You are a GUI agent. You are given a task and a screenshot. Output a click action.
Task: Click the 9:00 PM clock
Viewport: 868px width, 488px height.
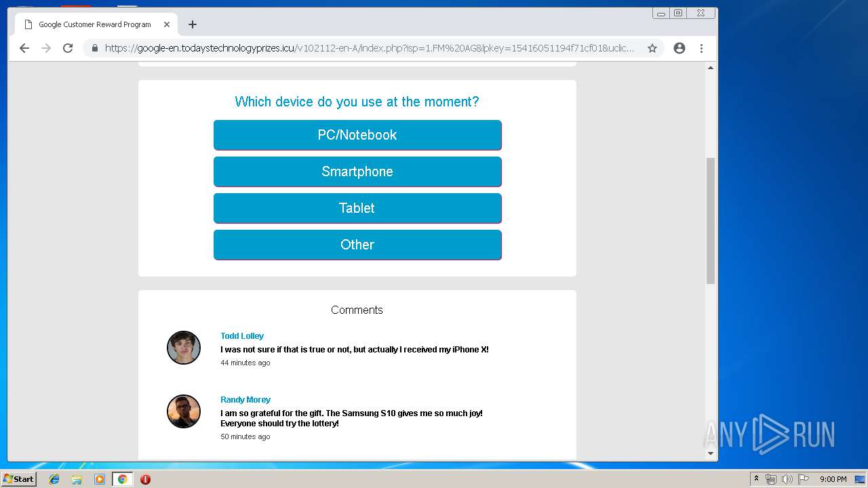coord(833,479)
